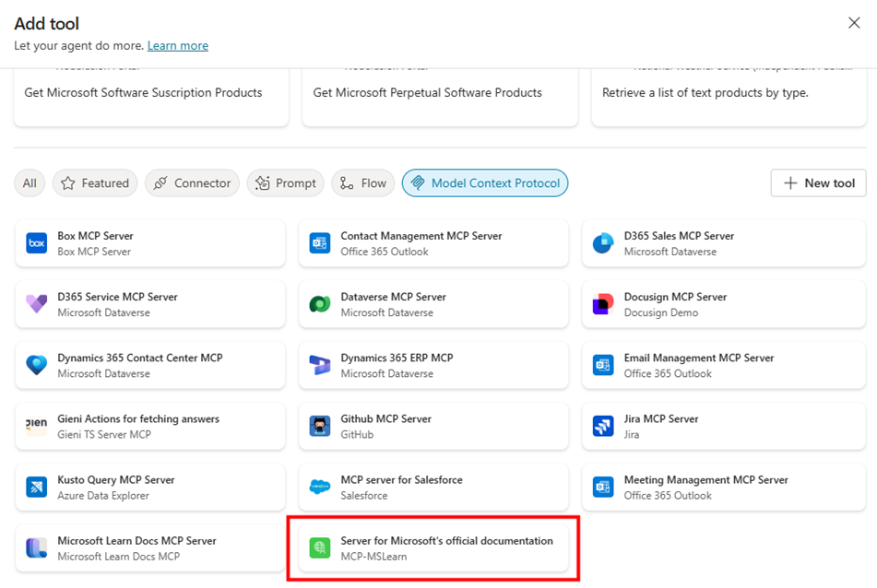The width and height of the screenshot is (877, 588).
Task: Filter tools by Connector
Action: point(192,183)
